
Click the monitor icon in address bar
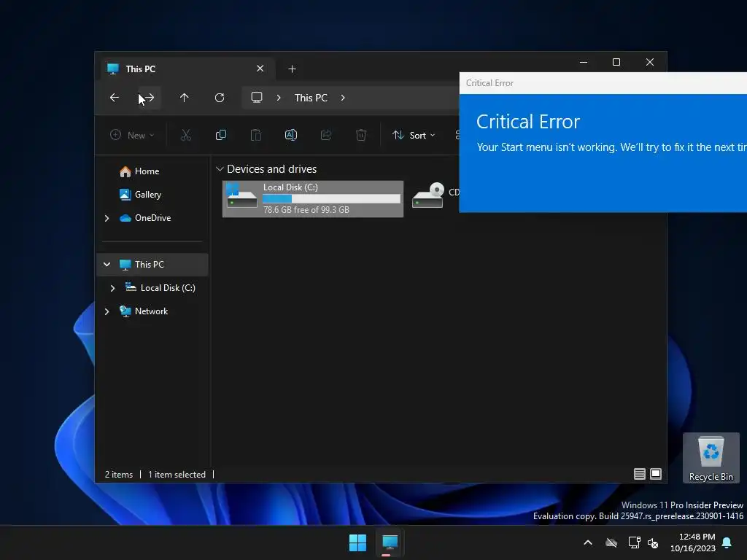click(x=257, y=98)
